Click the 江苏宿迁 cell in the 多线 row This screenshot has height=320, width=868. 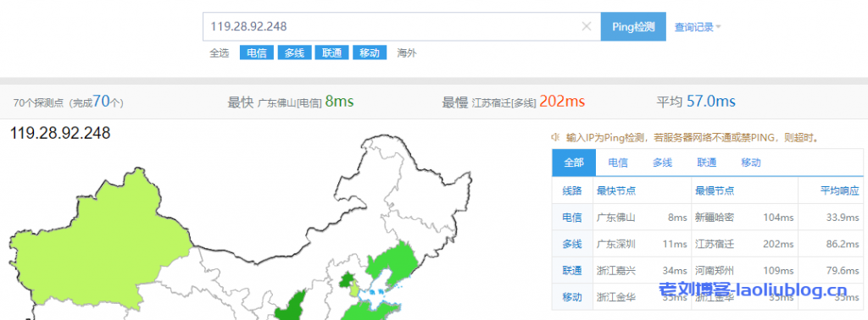tap(715, 244)
